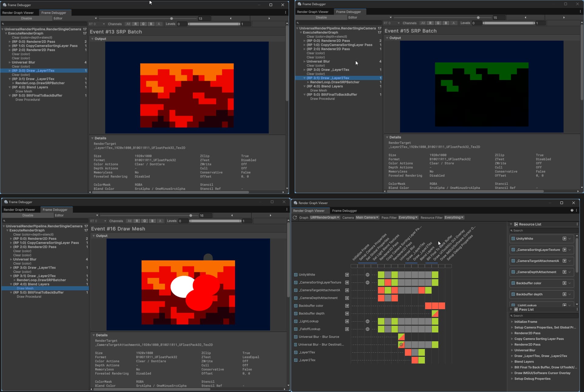Switch to the Frame Debugger tab in Render Graph Viewer
Screen dimensions: 584x392
click(x=345, y=211)
